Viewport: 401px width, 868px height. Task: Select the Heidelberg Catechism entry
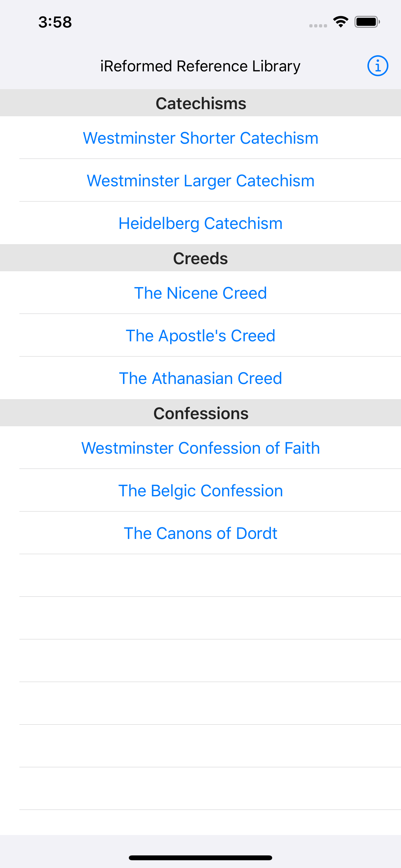[200, 223]
